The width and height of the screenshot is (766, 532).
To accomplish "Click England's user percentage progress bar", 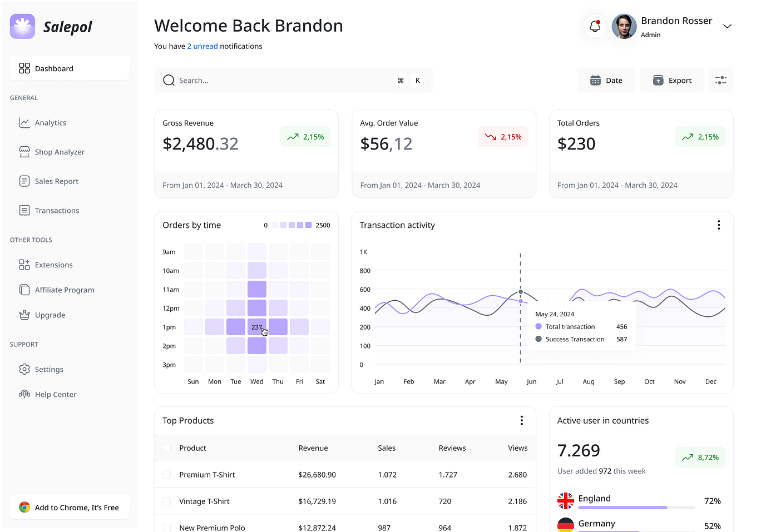I will pyautogui.click(x=637, y=508).
